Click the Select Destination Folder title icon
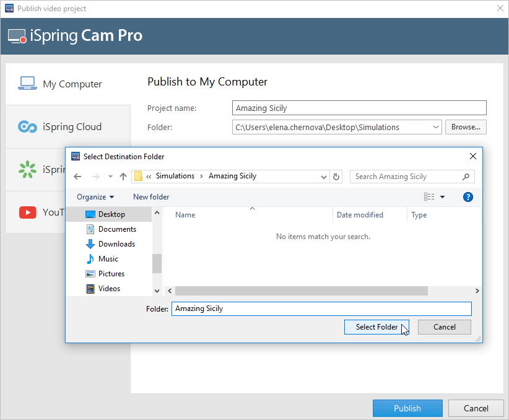This screenshot has height=420, width=509. pos(76,156)
